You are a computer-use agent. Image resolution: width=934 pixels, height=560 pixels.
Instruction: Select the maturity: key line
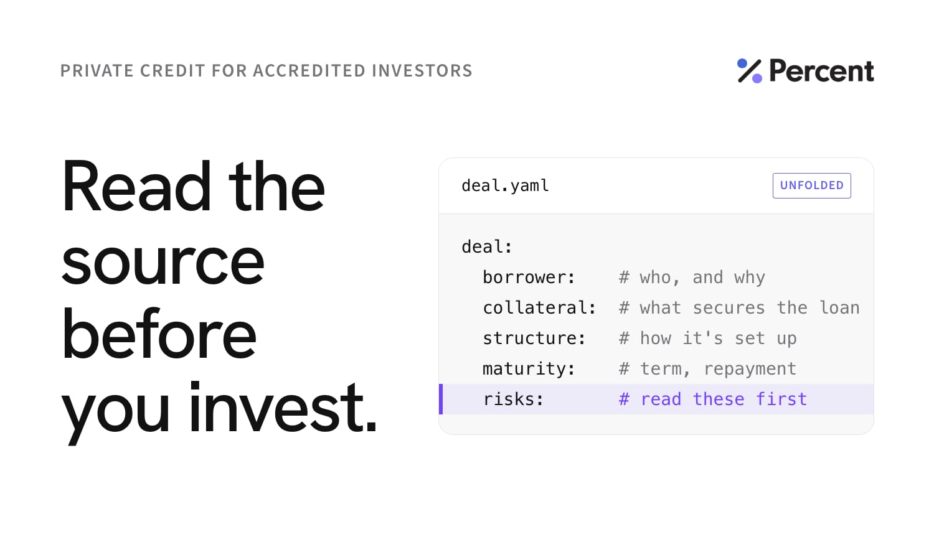(x=529, y=368)
